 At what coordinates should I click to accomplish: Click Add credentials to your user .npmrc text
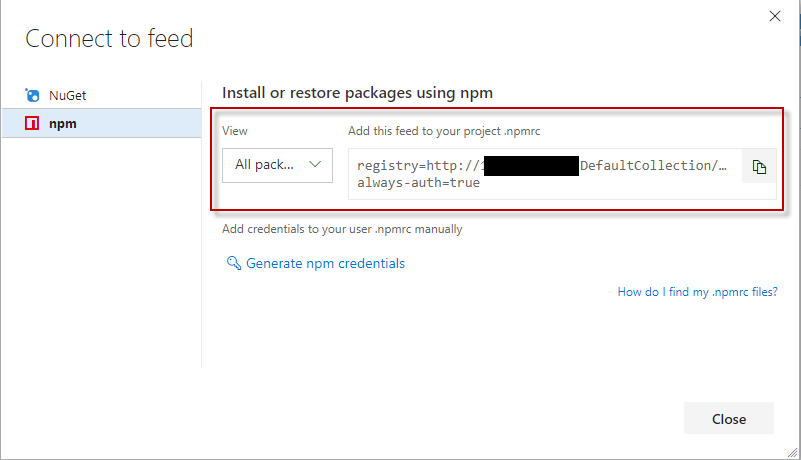(x=342, y=229)
